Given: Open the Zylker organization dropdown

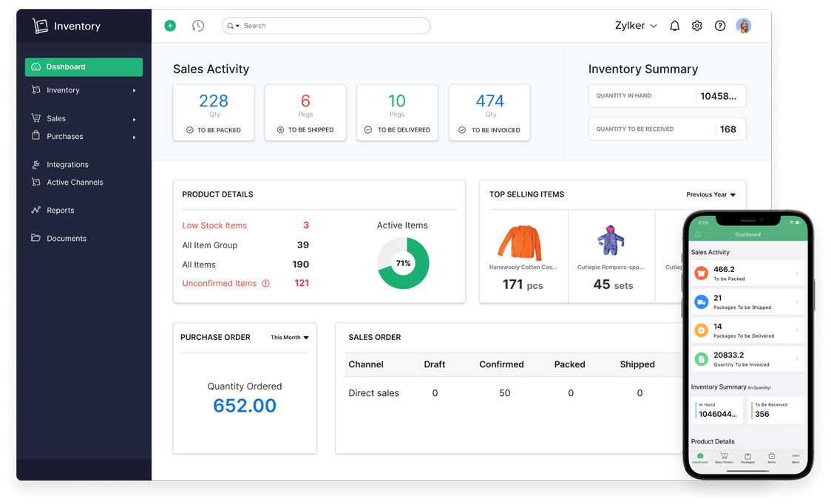Looking at the screenshot, I should 634,25.
